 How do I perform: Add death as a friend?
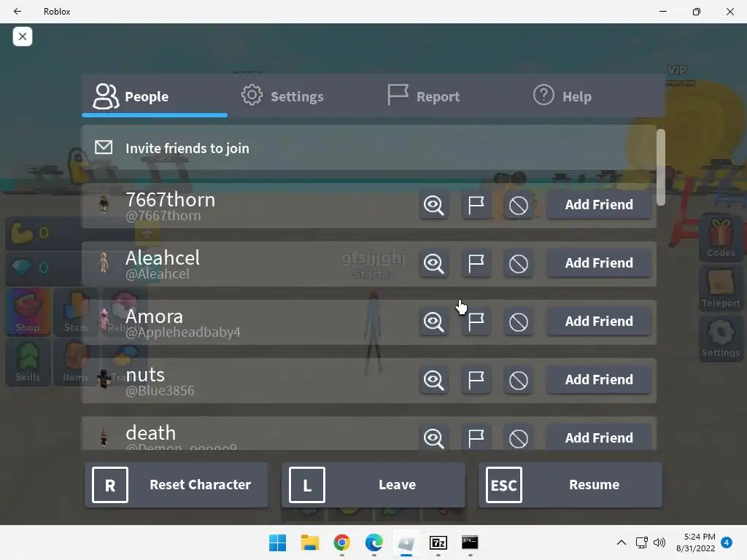[599, 437]
